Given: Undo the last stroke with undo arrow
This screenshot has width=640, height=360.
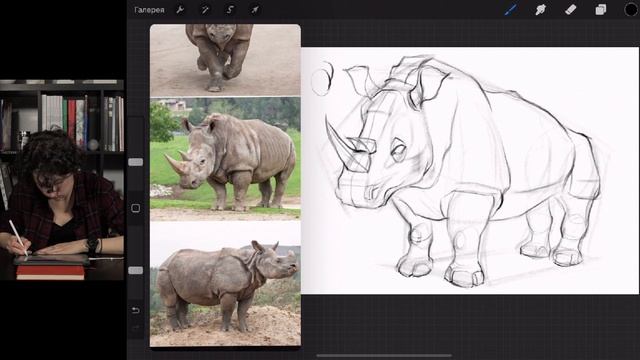Looking at the screenshot, I should [x=136, y=310].
